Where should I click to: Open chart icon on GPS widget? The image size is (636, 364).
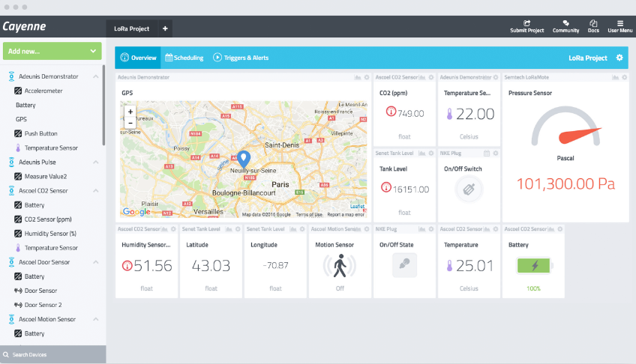[358, 77]
